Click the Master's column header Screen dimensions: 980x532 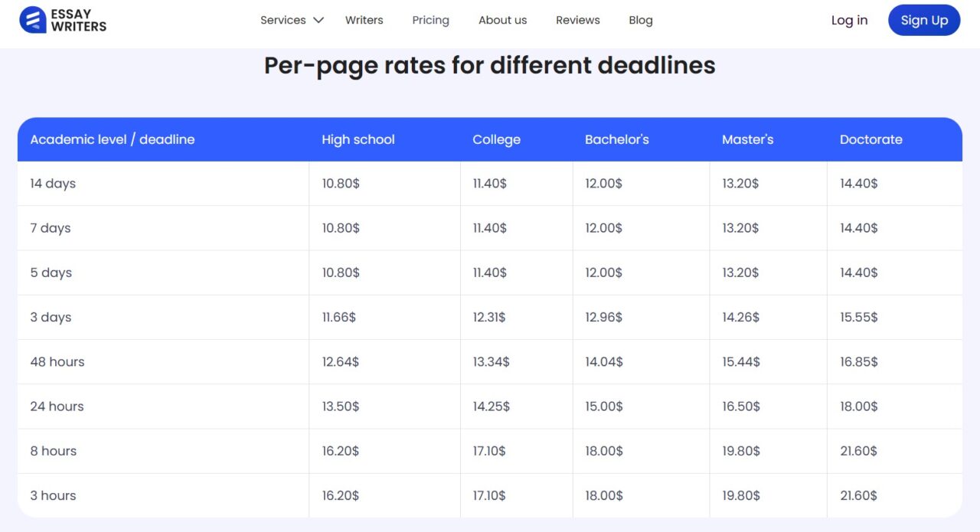[x=747, y=139]
